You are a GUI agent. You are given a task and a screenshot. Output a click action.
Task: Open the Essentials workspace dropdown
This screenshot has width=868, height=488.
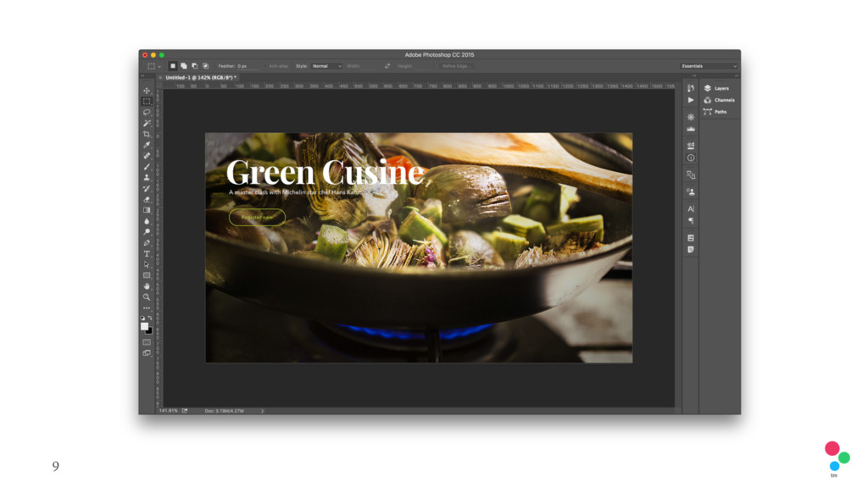click(709, 66)
